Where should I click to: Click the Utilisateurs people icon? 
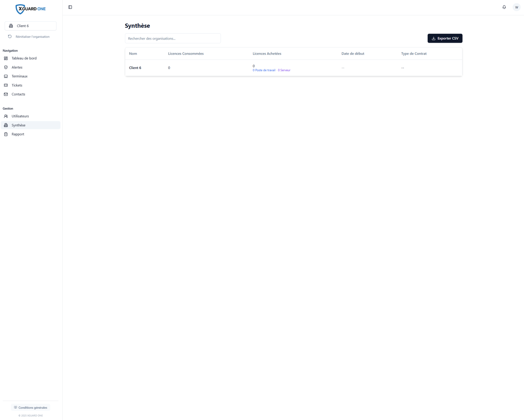6,116
